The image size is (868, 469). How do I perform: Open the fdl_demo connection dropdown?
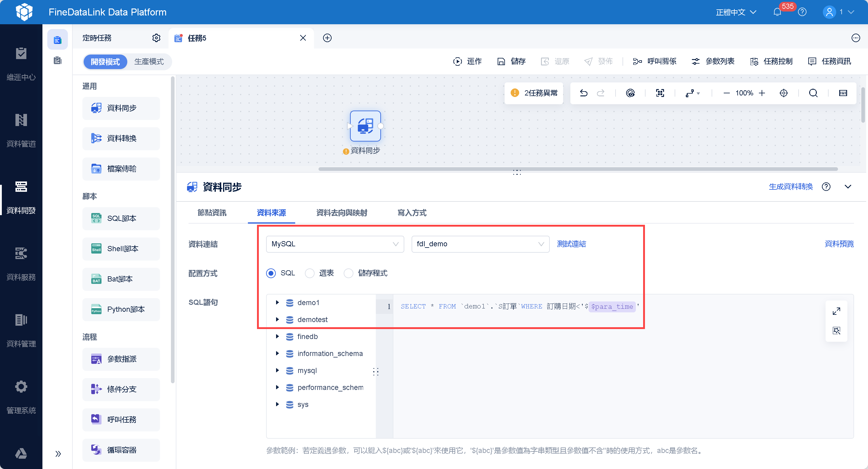pyautogui.click(x=480, y=244)
